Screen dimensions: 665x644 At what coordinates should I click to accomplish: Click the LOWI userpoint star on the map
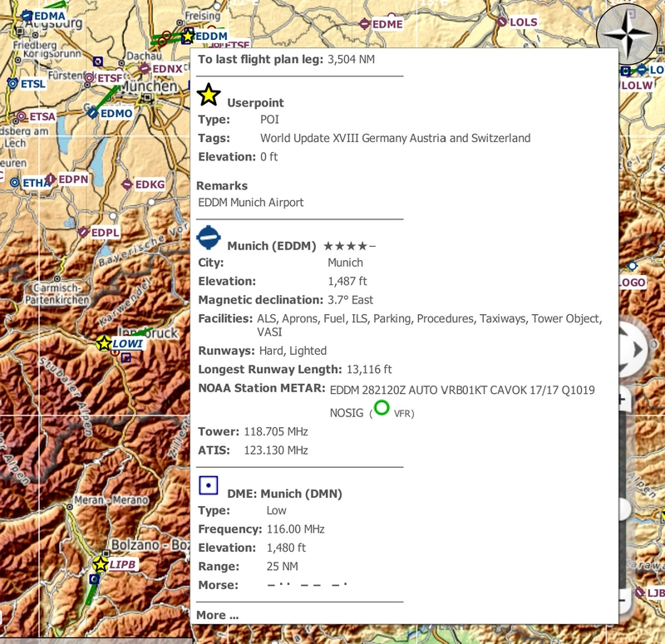coord(102,342)
